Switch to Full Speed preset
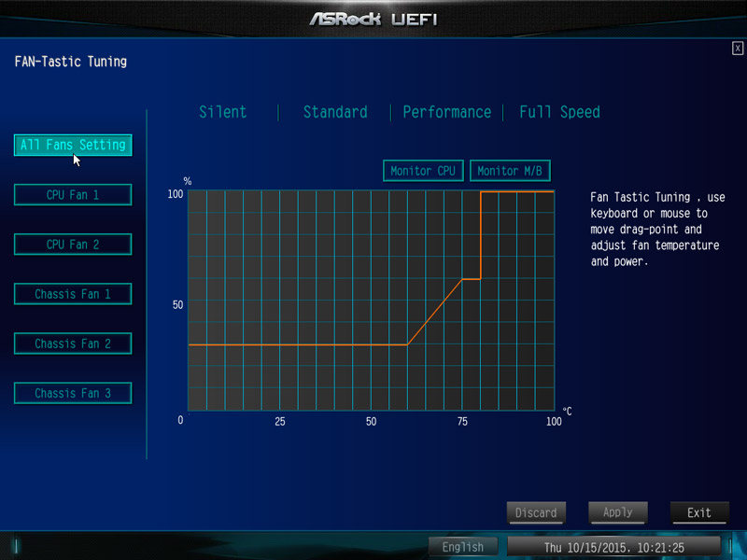The image size is (747, 560). point(559,112)
